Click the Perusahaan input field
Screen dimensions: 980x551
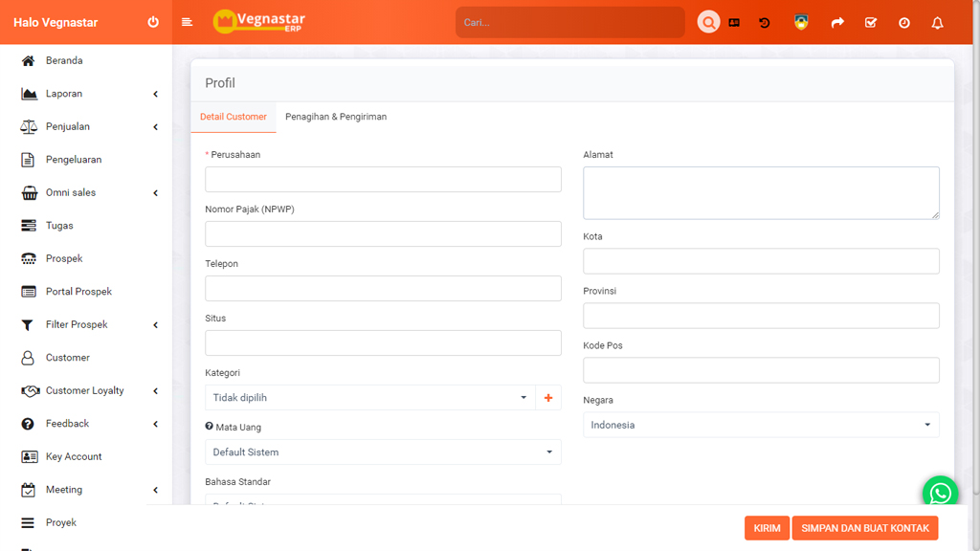click(x=383, y=180)
